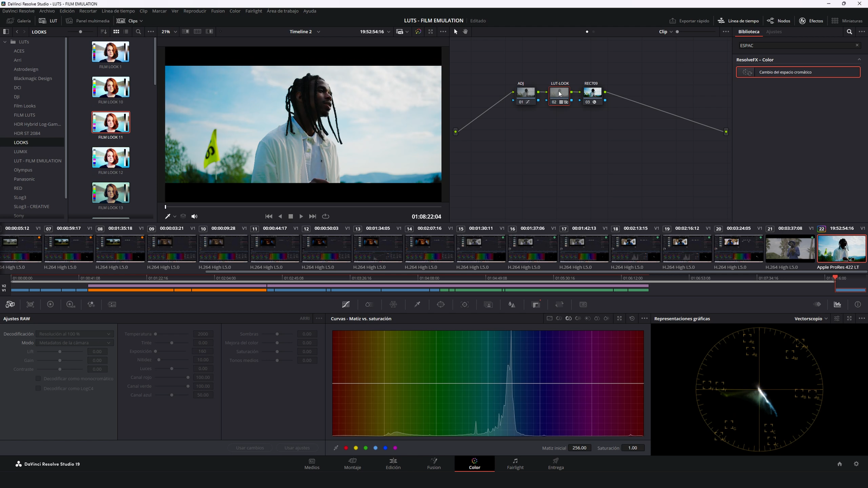Open the node editor Clip mode dropdown
The height and width of the screenshot is (488, 868).
[x=666, y=32]
